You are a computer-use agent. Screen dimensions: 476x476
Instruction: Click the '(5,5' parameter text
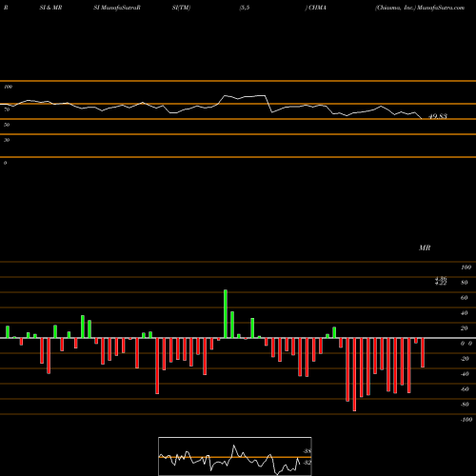pyautogui.click(x=245, y=8)
